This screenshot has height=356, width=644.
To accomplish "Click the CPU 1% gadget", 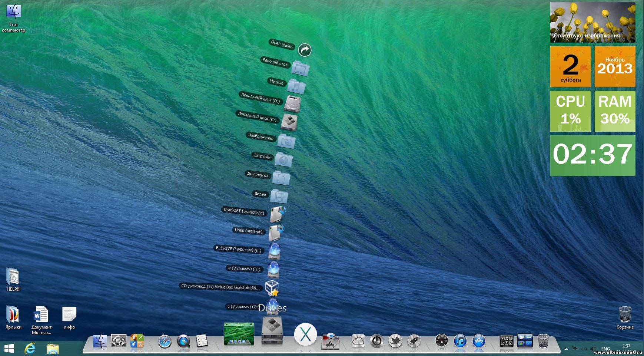I will click(x=571, y=111).
